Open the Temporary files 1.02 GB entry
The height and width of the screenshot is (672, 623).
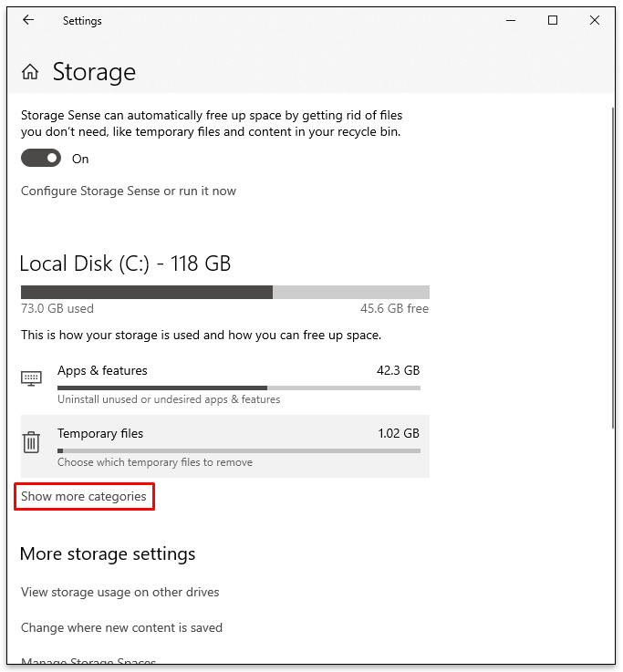(225, 446)
